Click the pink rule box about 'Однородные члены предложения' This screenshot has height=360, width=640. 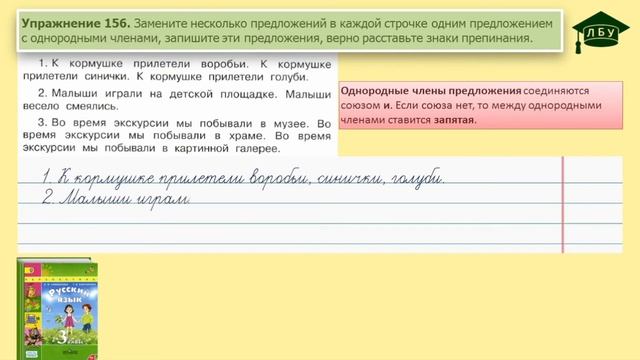point(480,105)
